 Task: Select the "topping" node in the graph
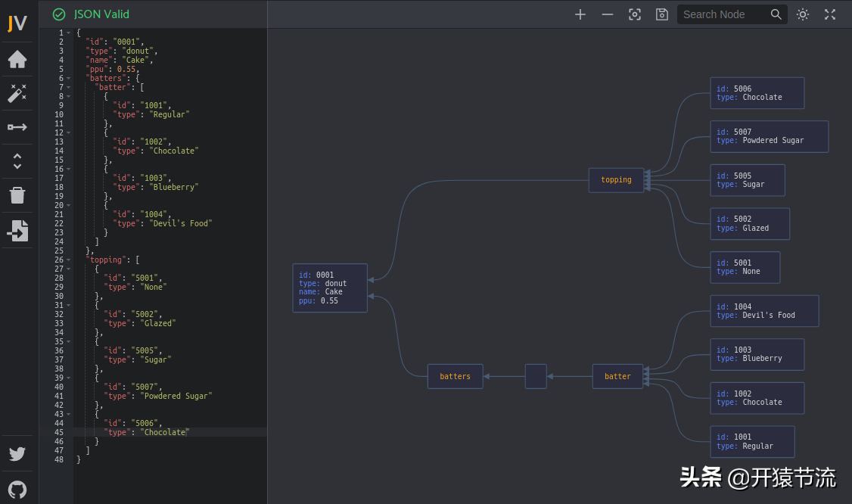click(x=616, y=180)
